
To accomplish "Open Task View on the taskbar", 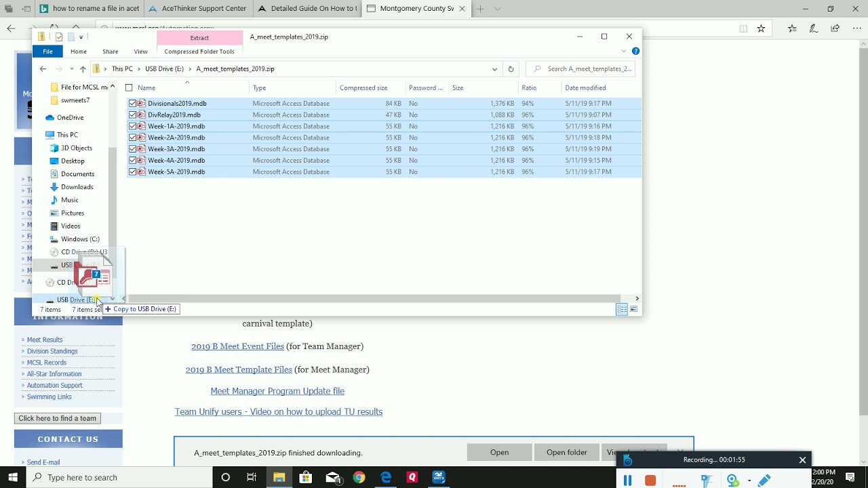I will (x=252, y=477).
